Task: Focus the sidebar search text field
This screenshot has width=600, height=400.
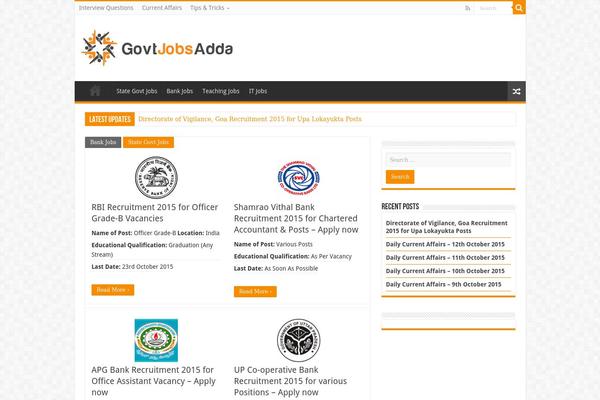Action: 447,159
